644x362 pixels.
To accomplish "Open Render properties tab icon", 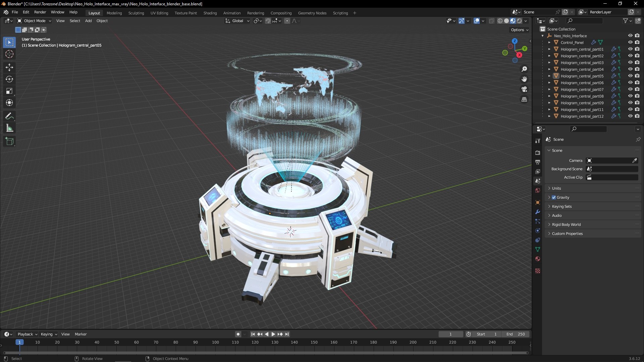I will click(x=538, y=153).
